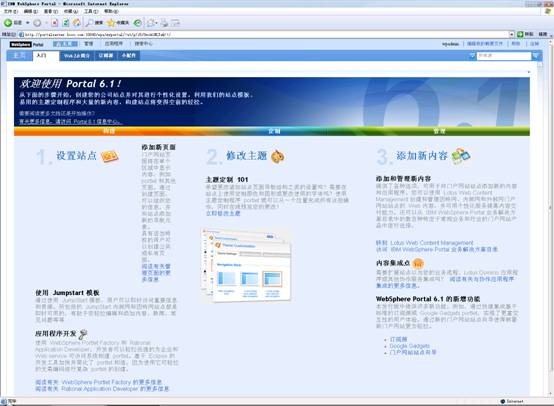Click the 修改主题 palette icon
554x406 pixels.
coord(277,156)
